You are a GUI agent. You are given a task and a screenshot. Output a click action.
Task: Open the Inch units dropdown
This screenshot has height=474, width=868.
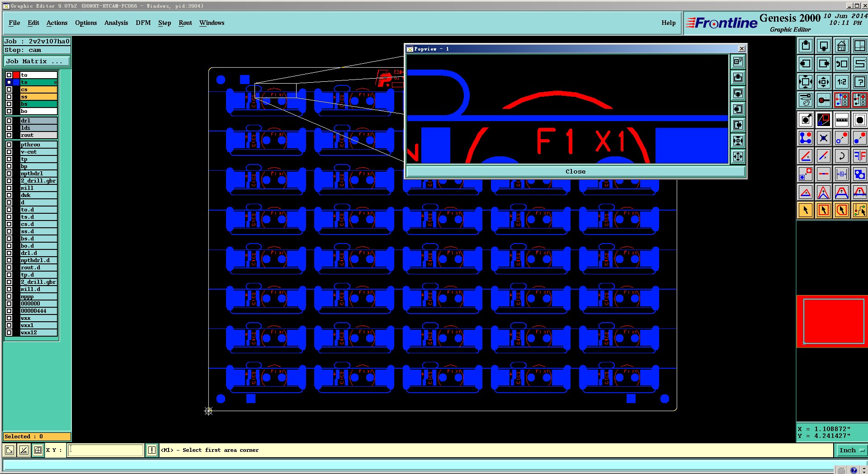click(x=851, y=450)
